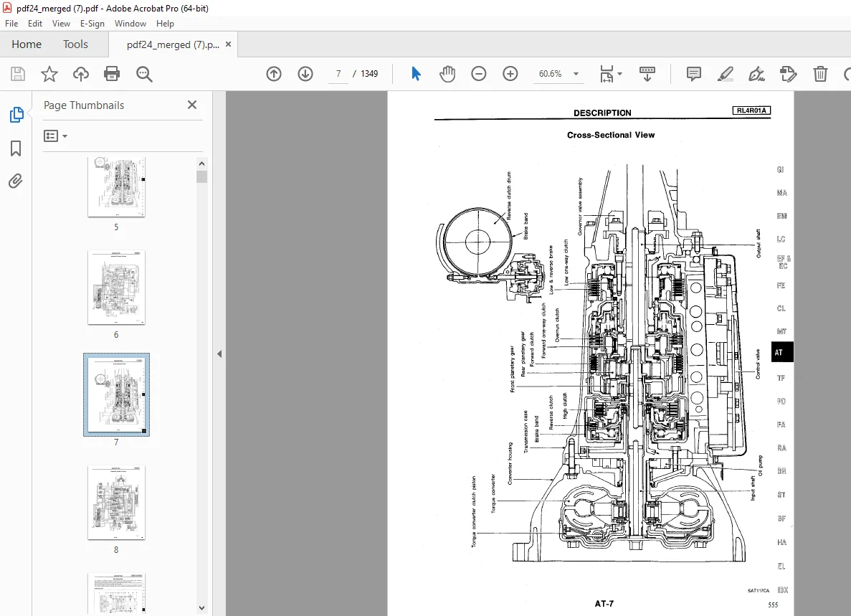Image resolution: width=851 pixels, height=616 pixels.
Task: Click thumbnail scrollbar up arrow
Action: (x=202, y=164)
